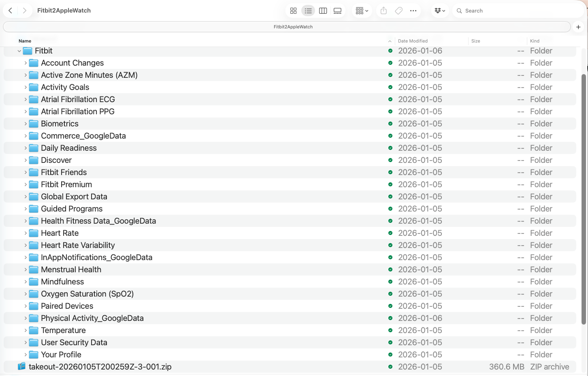The height and width of the screenshot is (376, 588).
Task: Select the Commerce_GoogleData folder icon
Action: click(34, 136)
